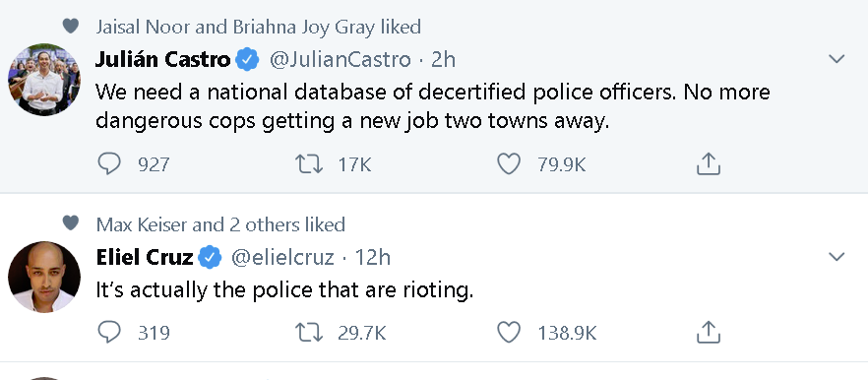Share Eliel Cruz's tweet

708,333
